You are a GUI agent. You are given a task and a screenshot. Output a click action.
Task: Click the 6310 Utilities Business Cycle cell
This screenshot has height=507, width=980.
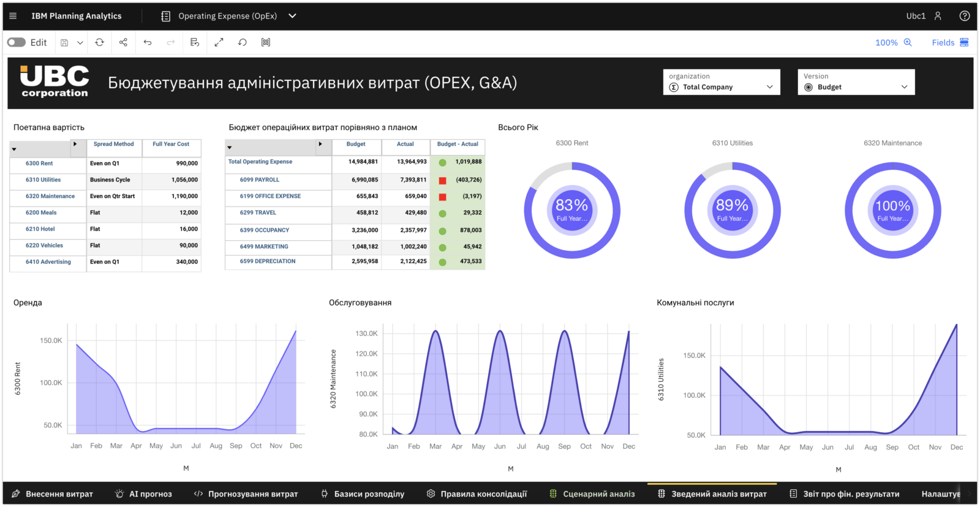coord(114,180)
